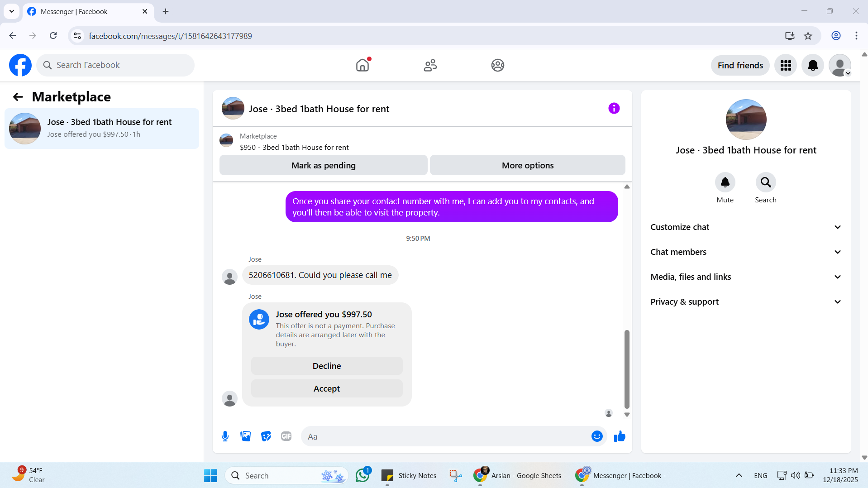Click the Search Facebook field
Screen dimensions: 868x488
tap(115, 65)
